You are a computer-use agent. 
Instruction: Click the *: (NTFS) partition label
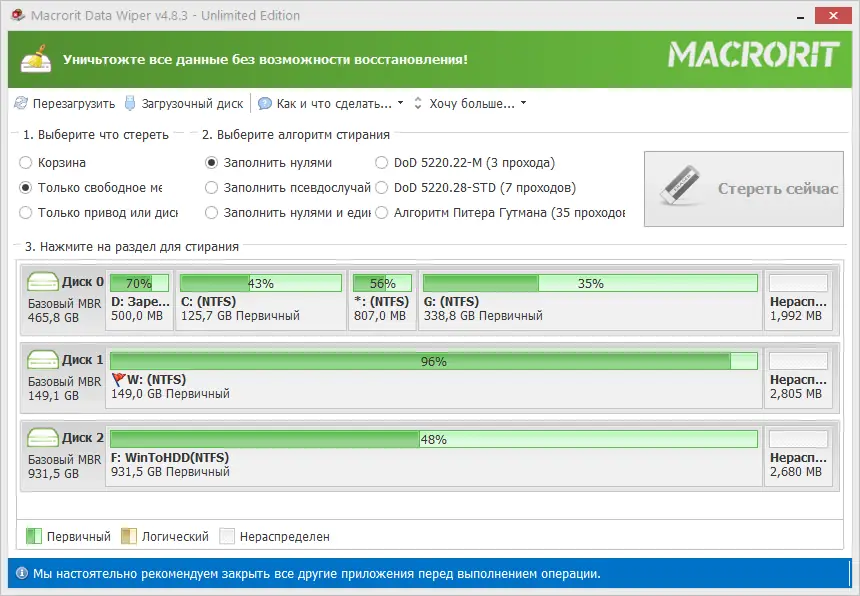[x=382, y=302]
